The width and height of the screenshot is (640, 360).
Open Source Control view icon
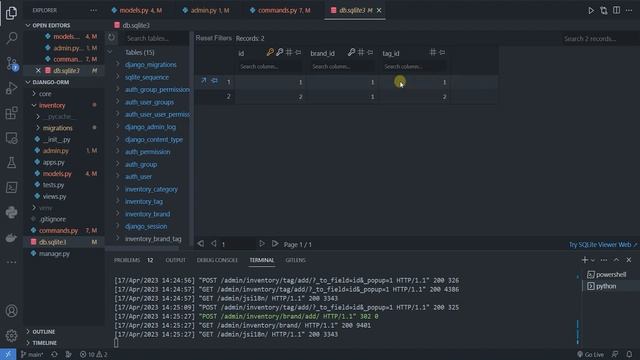click(11, 63)
